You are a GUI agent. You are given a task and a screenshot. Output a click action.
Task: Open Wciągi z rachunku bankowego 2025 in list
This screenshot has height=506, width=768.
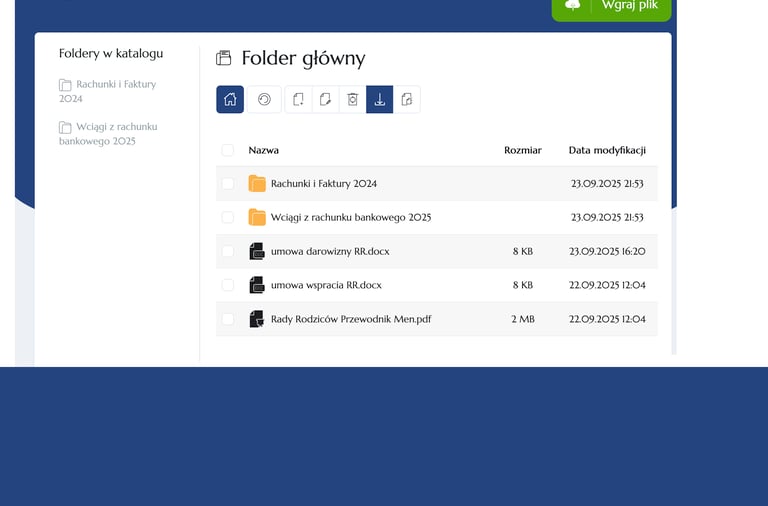[351, 217]
